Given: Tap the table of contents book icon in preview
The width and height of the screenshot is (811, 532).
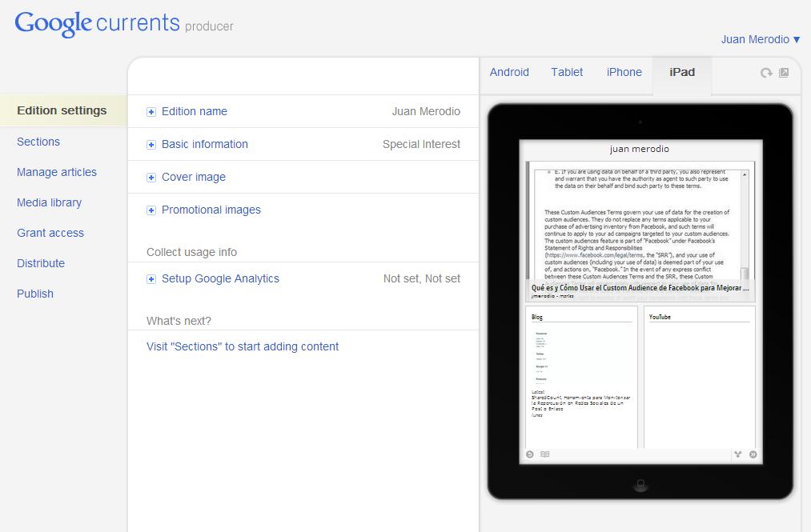Looking at the screenshot, I should [544, 454].
